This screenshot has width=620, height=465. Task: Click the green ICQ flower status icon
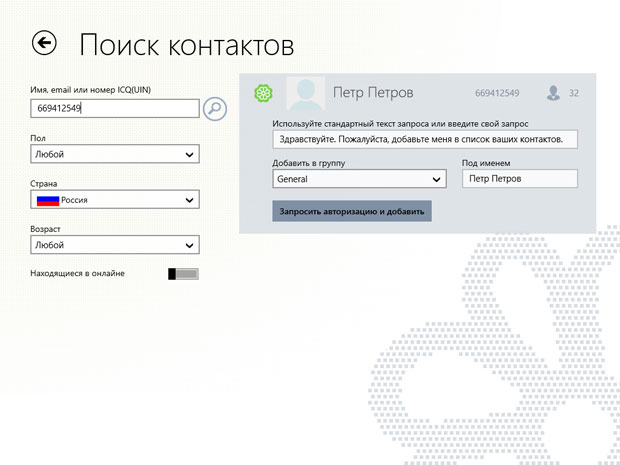pos(263,93)
